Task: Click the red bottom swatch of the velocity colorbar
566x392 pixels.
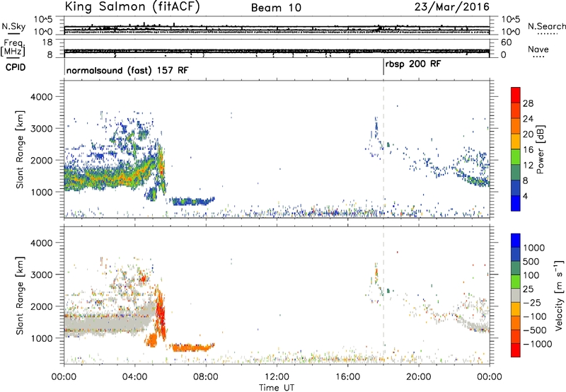Action: coord(516,350)
